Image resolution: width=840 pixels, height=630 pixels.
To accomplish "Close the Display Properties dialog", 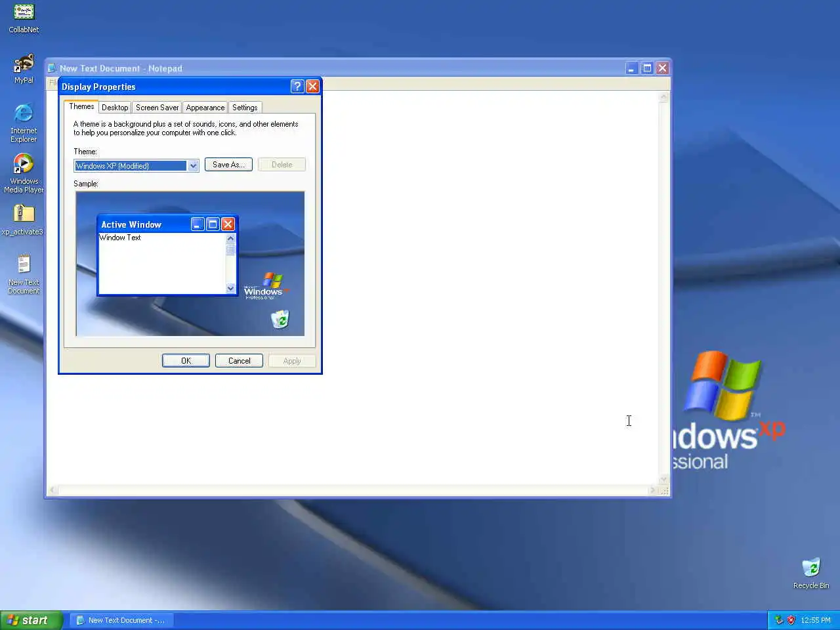I will (312, 87).
